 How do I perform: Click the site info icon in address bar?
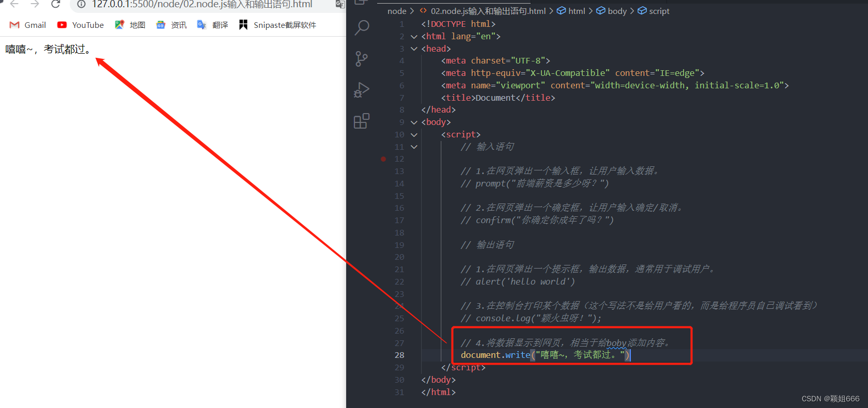click(81, 4)
